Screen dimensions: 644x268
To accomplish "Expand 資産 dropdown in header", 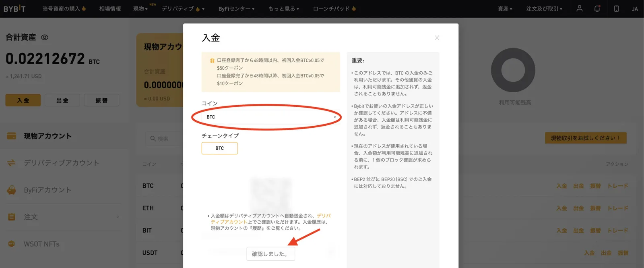I will pyautogui.click(x=505, y=9).
